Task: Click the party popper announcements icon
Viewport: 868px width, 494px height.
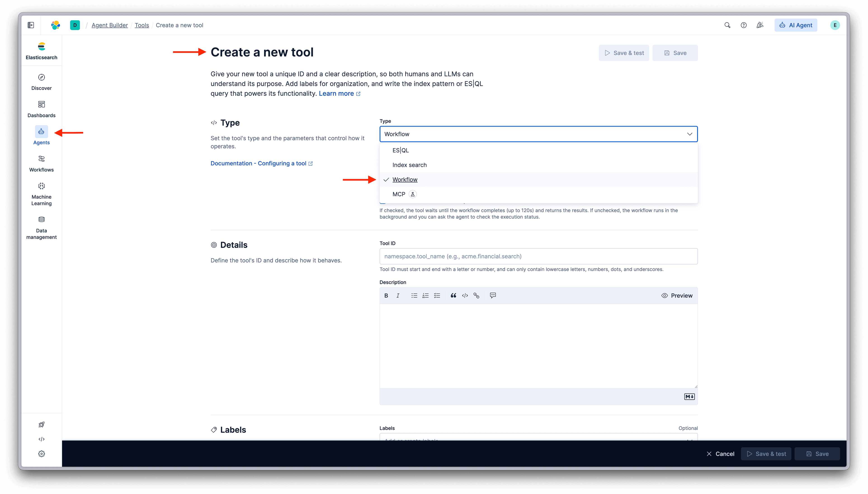Action: [x=760, y=25]
